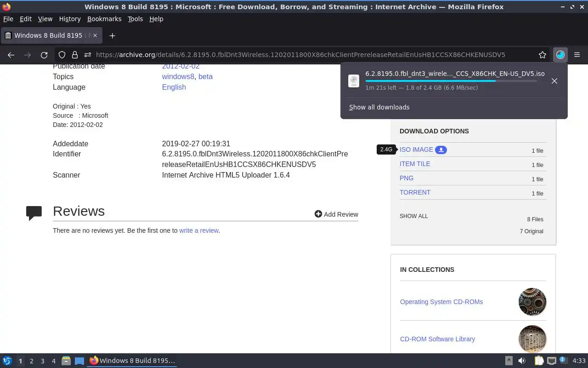Viewport: 588px width, 368px height.
Task: Click the Reviews speech bubble icon
Action: point(34,213)
